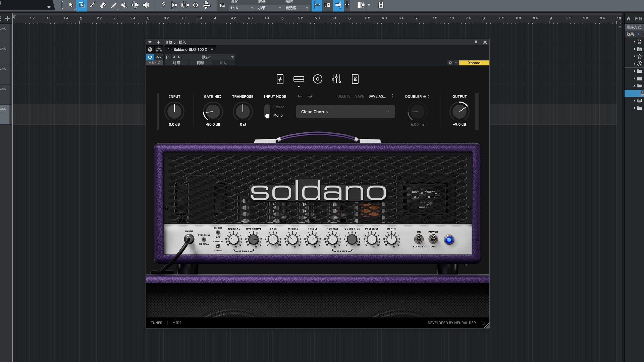Image resolution: width=644 pixels, height=362 pixels.
Task: Select the Eraser tool
Action: pyautogui.click(x=103, y=5)
